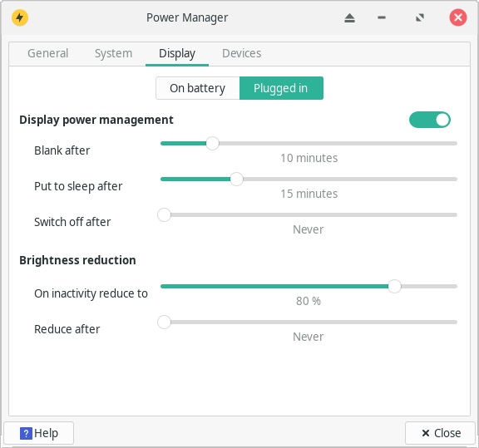Click the '10 minutes' value text
The image size is (479, 448).
(x=309, y=158)
